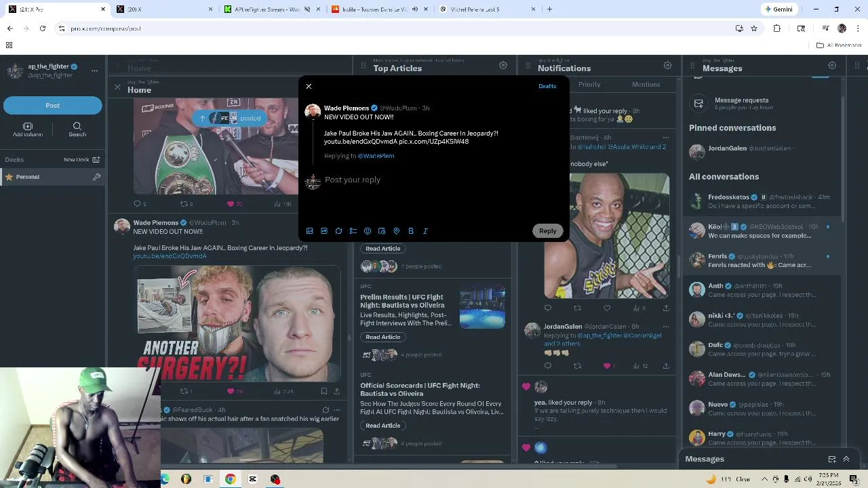Schedule the reply with calendar icon
Viewport: 868px width, 488px height.
(x=382, y=231)
